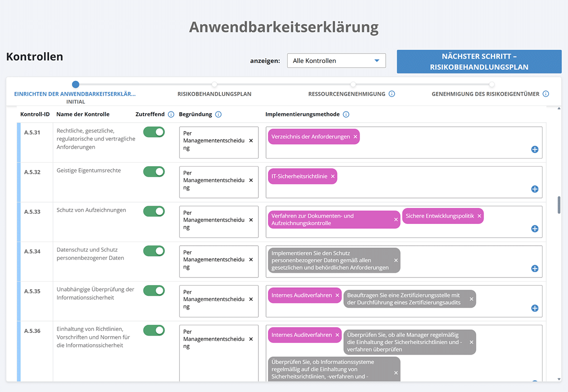Click the Sichere Entwicklungspolitik tag
This screenshot has height=392, width=568.
click(x=439, y=216)
